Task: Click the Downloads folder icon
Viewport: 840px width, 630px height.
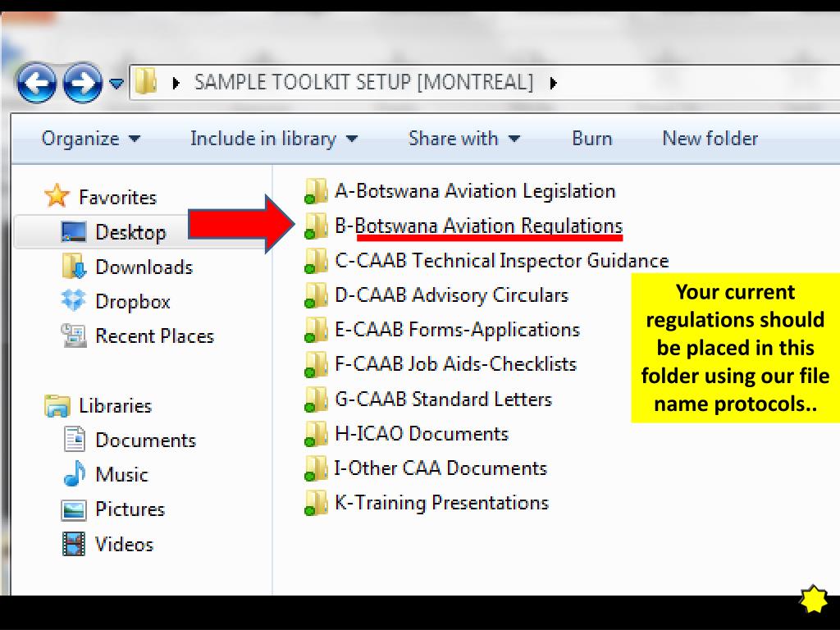Action: (x=74, y=267)
